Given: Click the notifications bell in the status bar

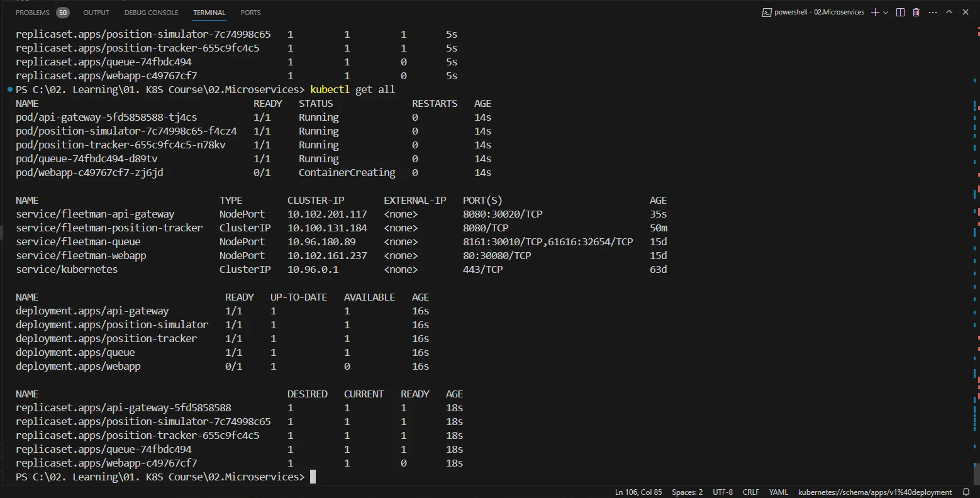Looking at the screenshot, I should 967,492.
